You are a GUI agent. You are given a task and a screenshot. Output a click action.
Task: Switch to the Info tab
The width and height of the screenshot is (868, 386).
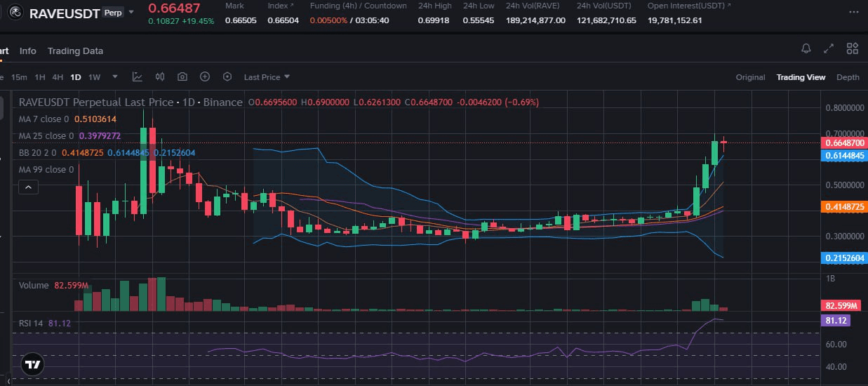28,51
